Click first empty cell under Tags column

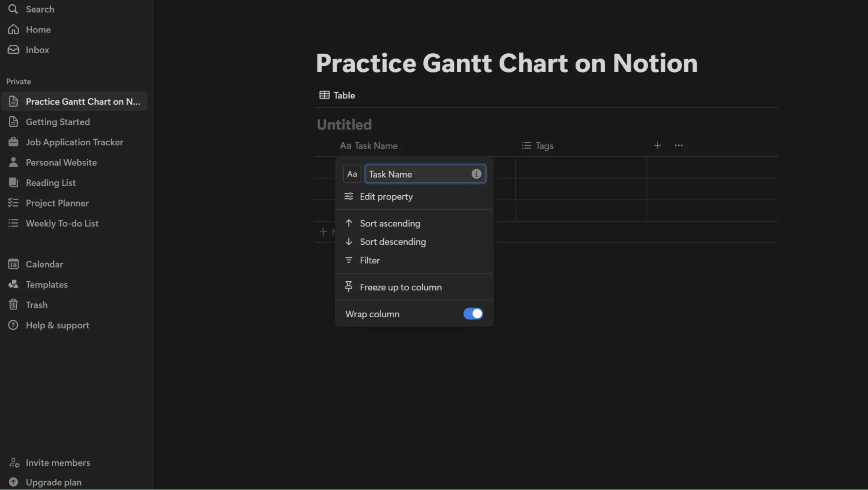click(581, 168)
